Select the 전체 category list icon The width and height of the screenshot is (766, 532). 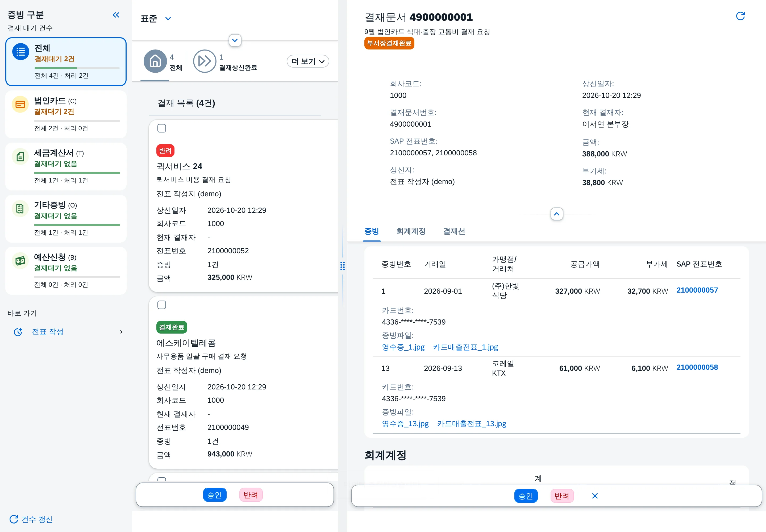coord(21,52)
